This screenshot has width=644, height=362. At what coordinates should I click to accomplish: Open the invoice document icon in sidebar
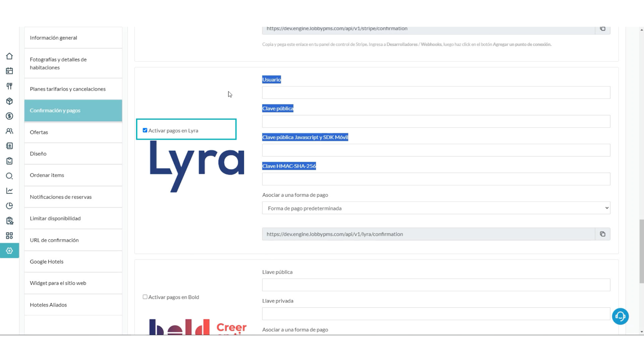(x=9, y=146)
